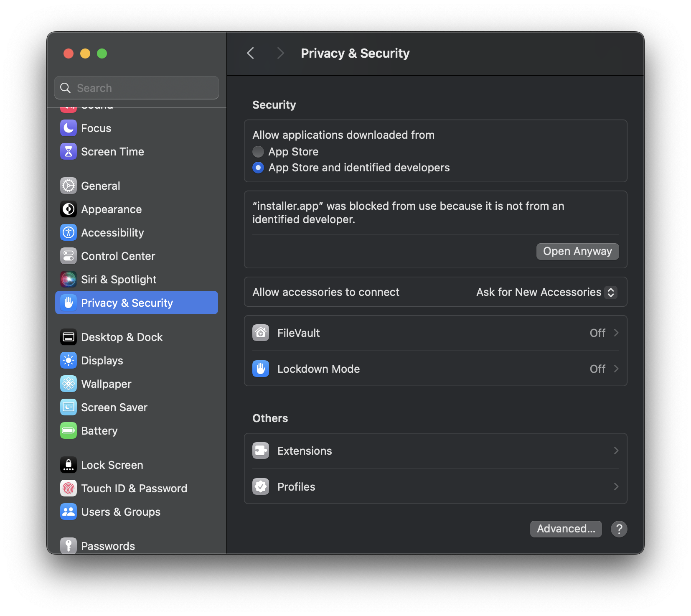This screenshot has height=616, width=691.
Task: Click the Appearance icon in sidebar
Action: point(69,209)
